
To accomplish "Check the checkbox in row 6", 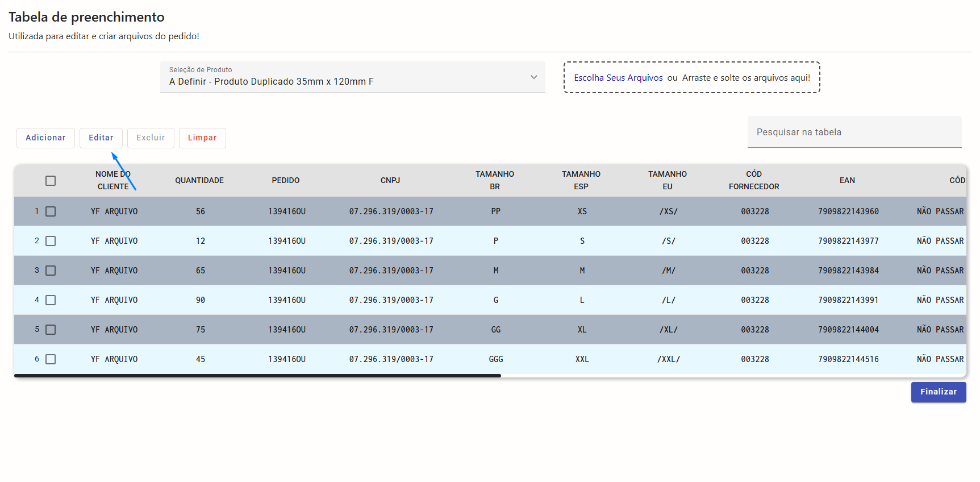I will (x=51, y=359).
